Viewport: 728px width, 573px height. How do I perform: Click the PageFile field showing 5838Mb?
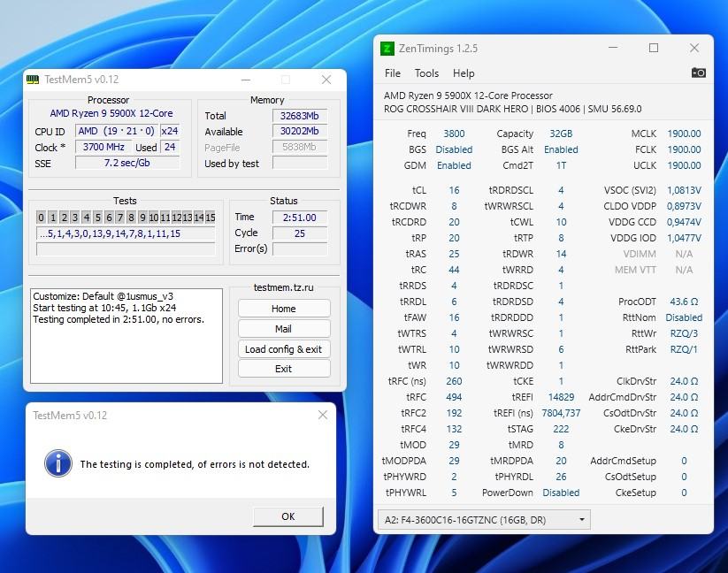pos(300,147)
